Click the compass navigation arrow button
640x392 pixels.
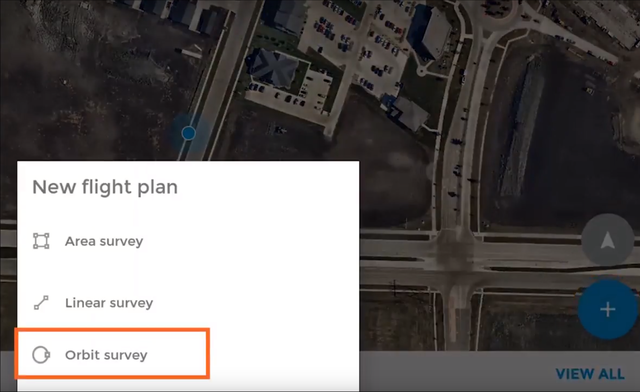click(607, 240)
